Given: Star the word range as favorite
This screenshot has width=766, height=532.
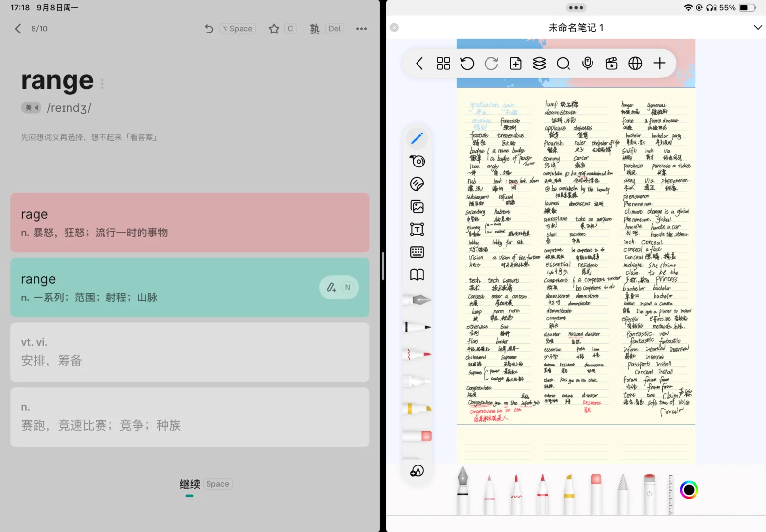Looking at the screenshot, I should tap(274, 29).
